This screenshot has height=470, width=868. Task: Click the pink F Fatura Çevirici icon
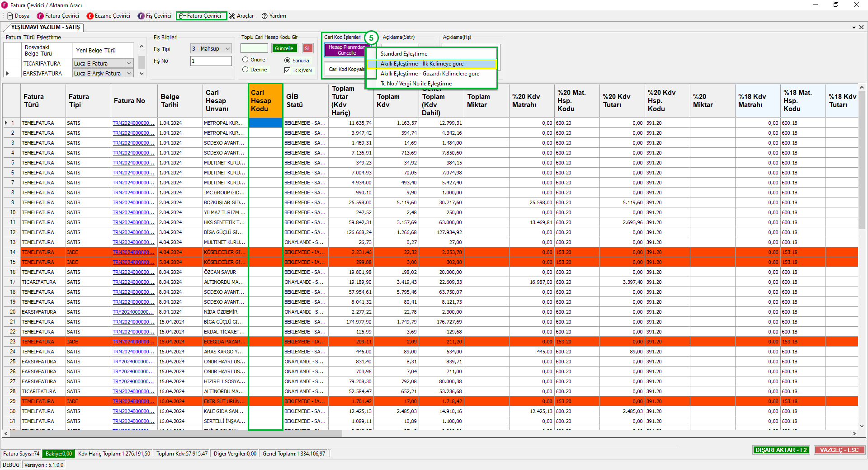(x=41, y=16)
